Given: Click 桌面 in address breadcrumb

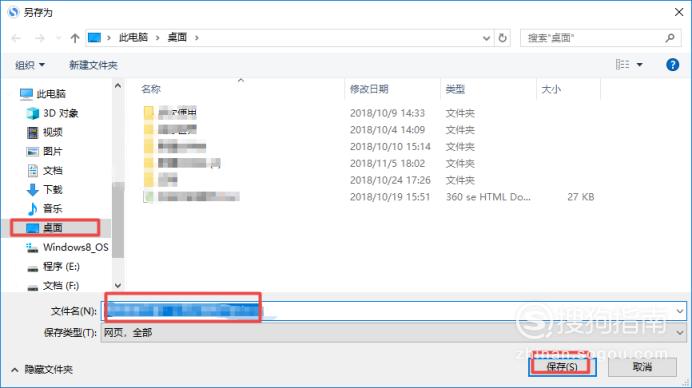Looking at the screenshot, I should tap(177, 38).
